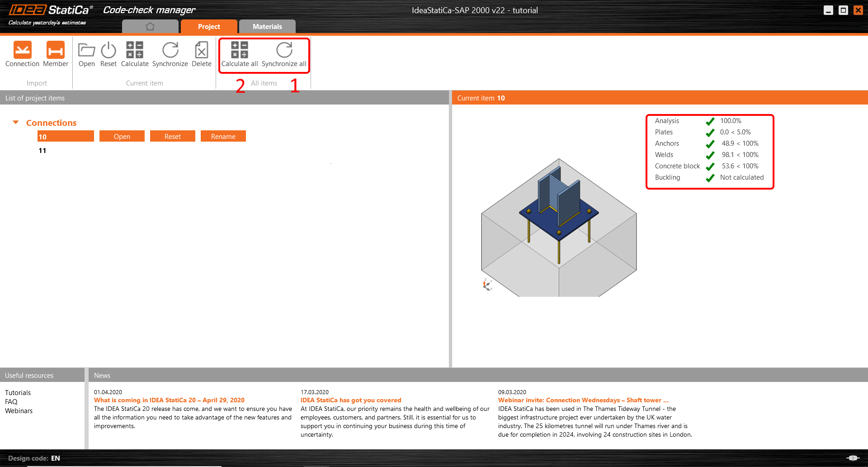Screen dimensions: 868x467
Task: Click the news date 17.03.2020
Action: tap(315, 392)
